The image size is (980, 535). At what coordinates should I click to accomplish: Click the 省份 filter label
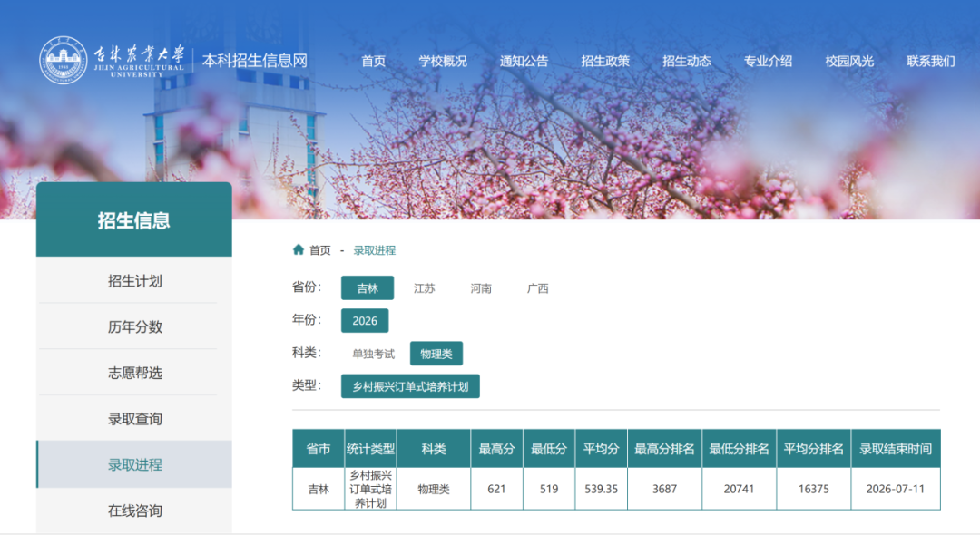tap(307, 287)
